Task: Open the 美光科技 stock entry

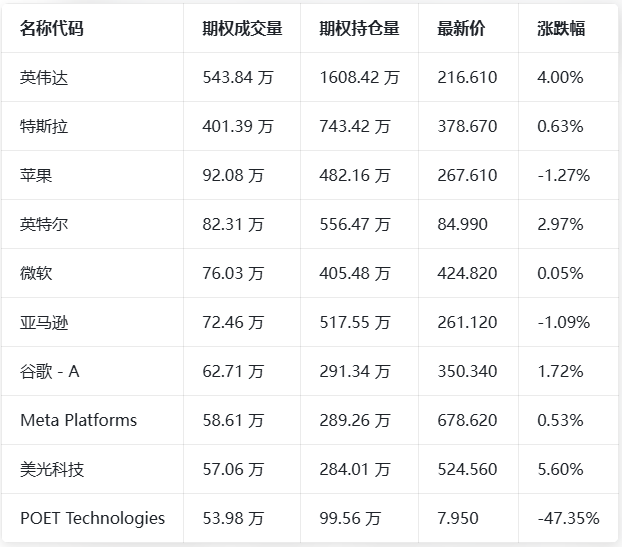Action: coord(52,470)
